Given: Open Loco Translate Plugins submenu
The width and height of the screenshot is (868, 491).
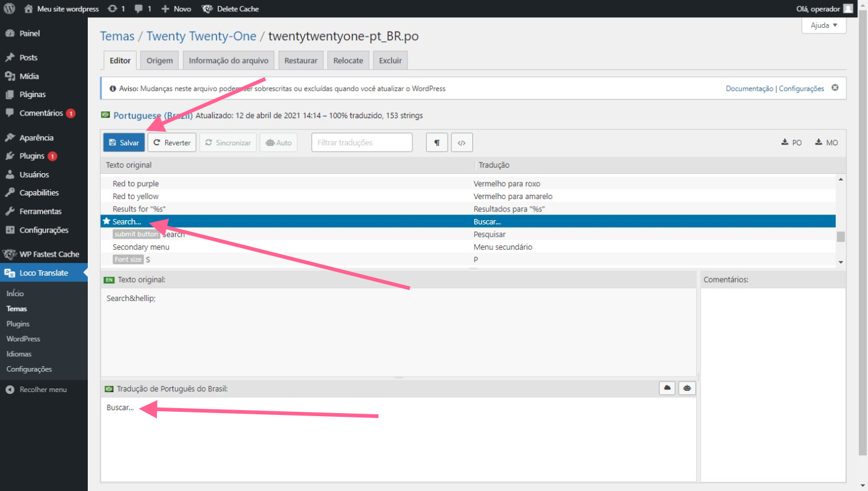Looking at the screenshot, I should 18,323.
